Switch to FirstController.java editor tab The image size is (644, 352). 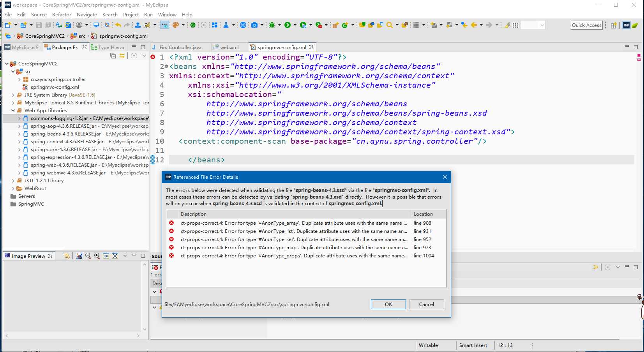pos(180,47)
